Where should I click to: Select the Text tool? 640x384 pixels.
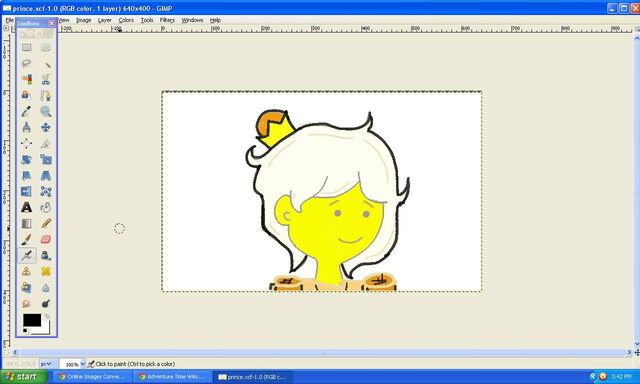[x=27, y=207]
